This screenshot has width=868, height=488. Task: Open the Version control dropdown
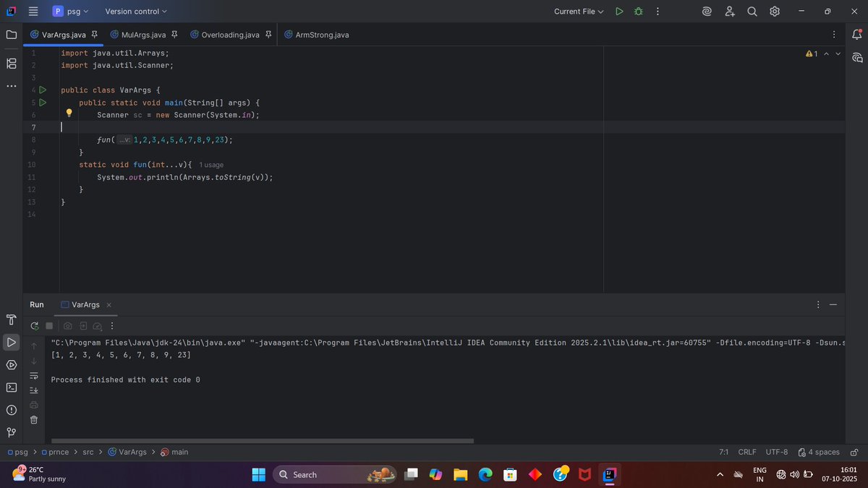136,12
